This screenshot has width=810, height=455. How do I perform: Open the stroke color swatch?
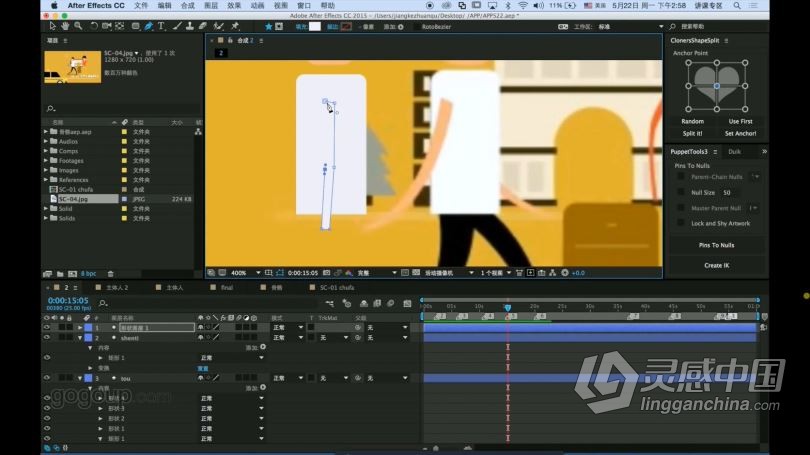[346, 26]
